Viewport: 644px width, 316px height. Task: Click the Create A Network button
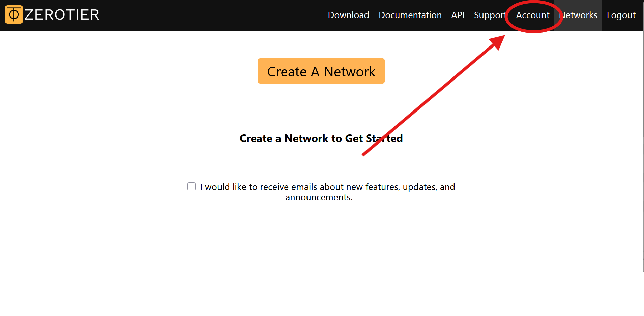[x=321, y=71]
